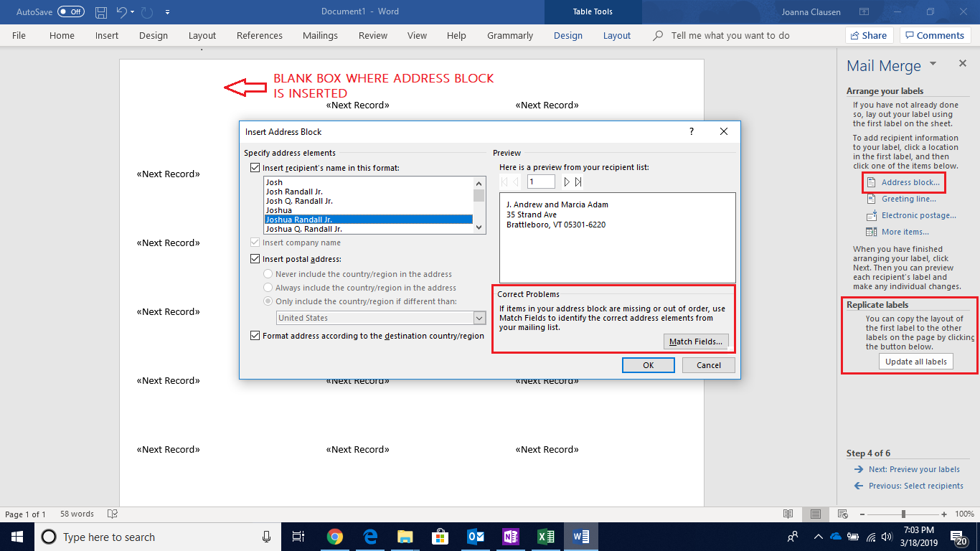Viewport: 980px width, 551px height.
Task: Close the Mail Merge pane
Action: point(963,64)
